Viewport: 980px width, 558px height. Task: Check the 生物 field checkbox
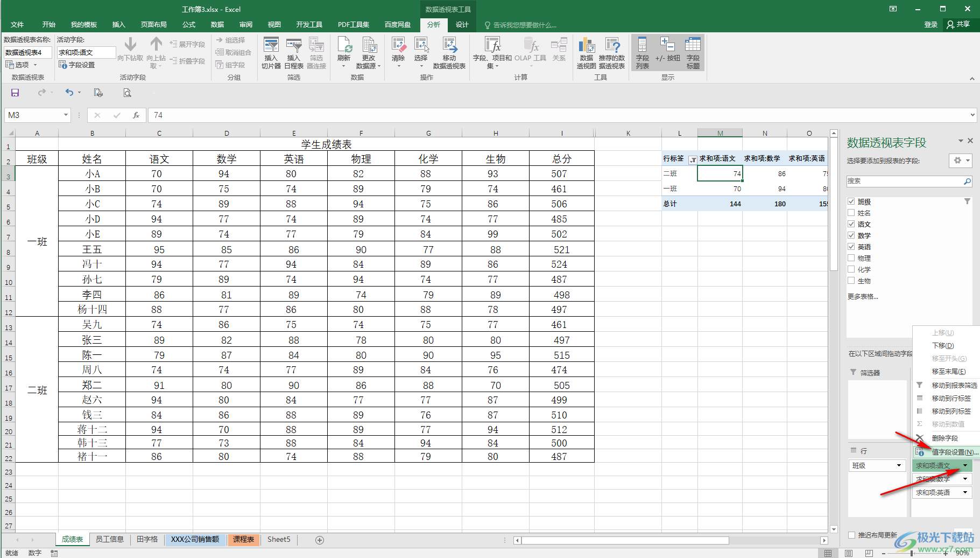point(851,281)
